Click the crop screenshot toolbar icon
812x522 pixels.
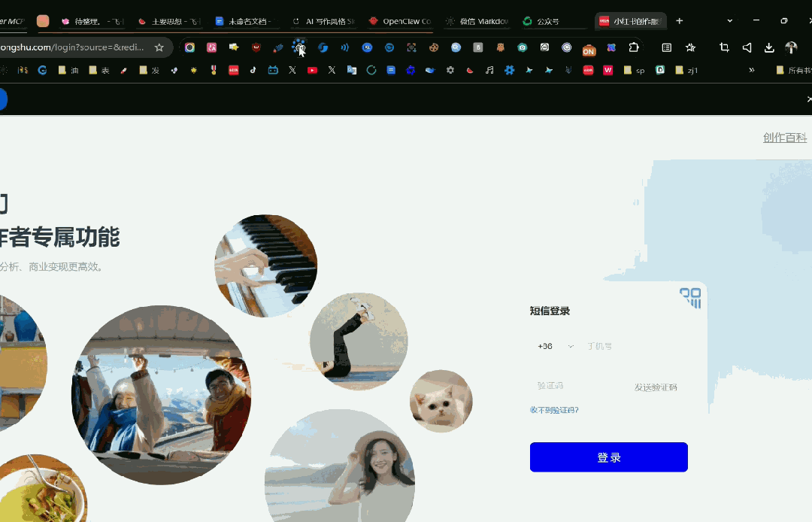(x=725, y=47)
